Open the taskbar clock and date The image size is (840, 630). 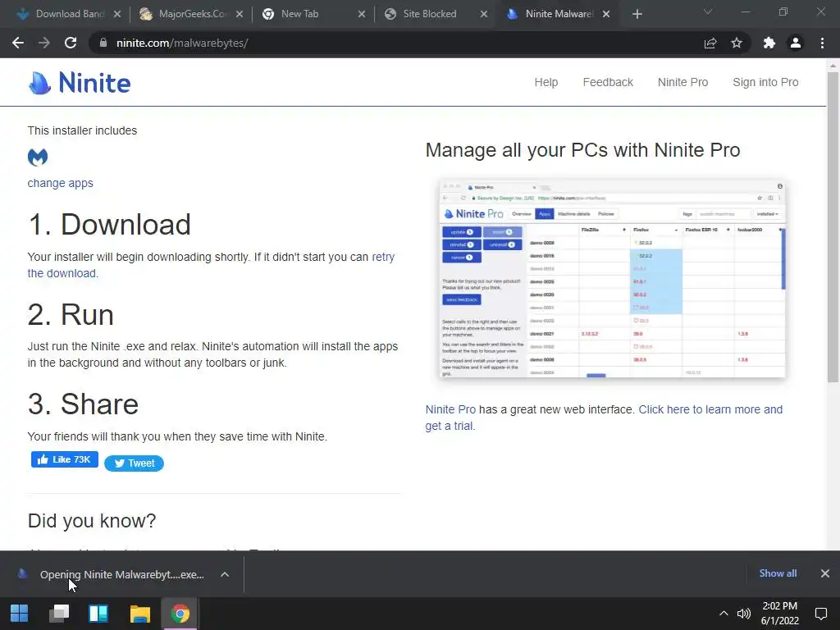click(780, 614)
